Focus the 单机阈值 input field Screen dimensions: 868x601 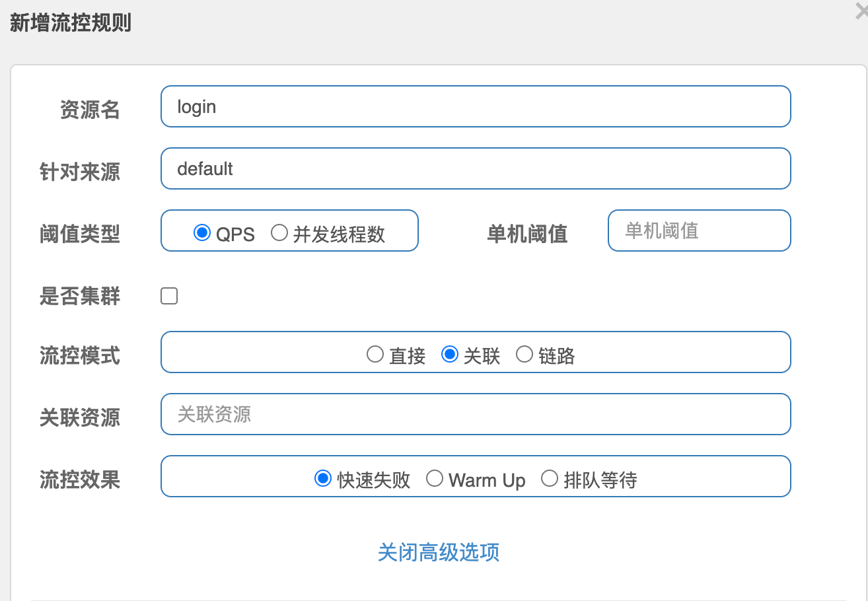point(700,230)
